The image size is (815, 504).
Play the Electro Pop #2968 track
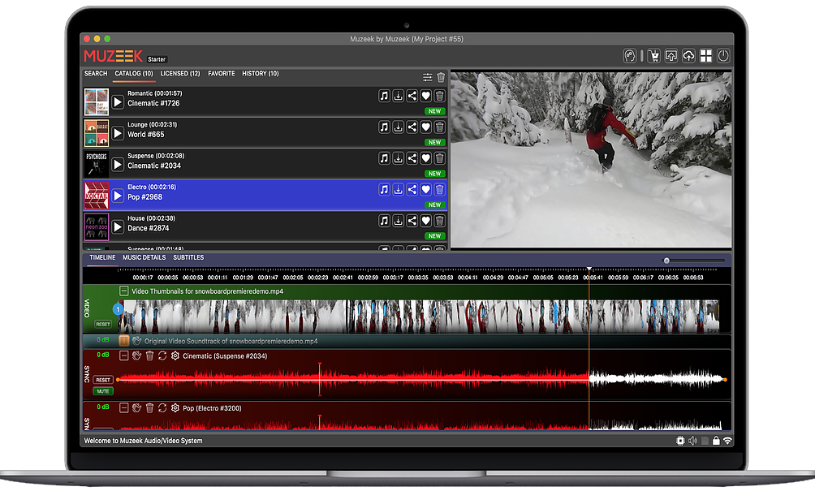pos(118,196)
